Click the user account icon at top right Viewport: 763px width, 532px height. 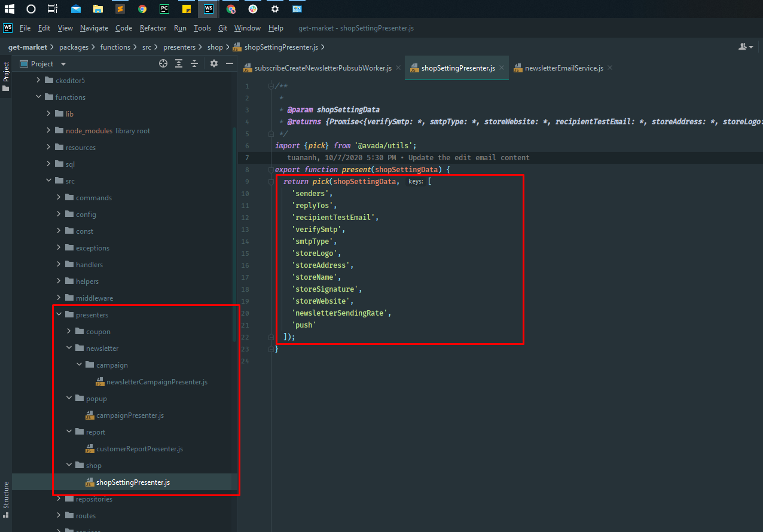(x=743, y=47)
